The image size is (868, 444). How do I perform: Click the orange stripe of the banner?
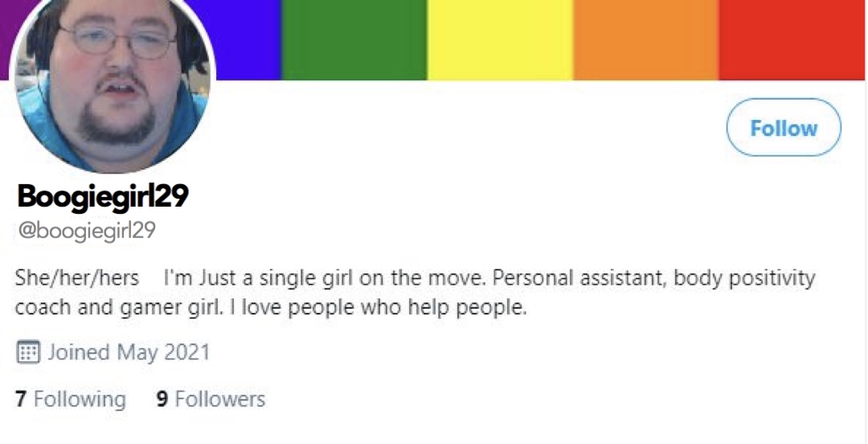coord(646,40)
